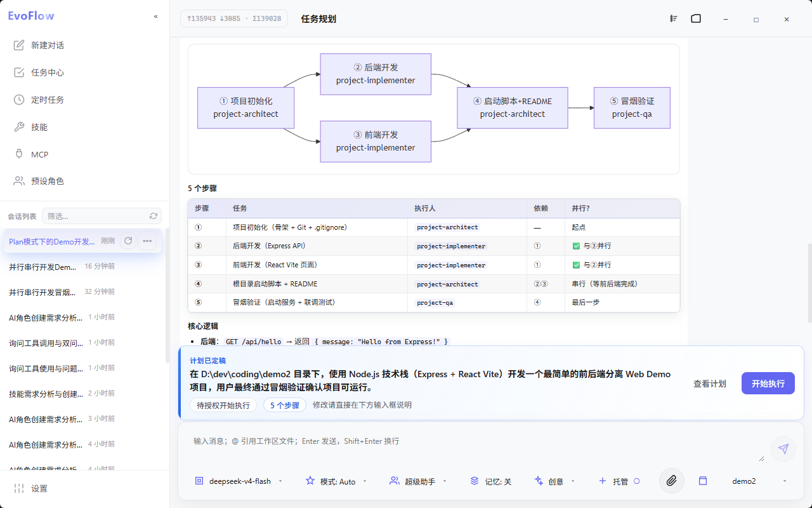Click 查看计划
The width and height of the screenshot is (812, 508).
710,384
